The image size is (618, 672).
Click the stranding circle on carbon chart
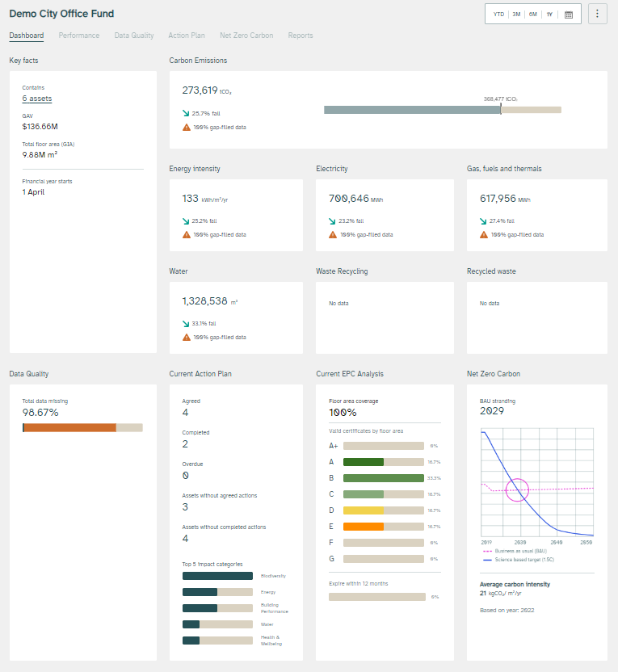click(x=517, y=489)
